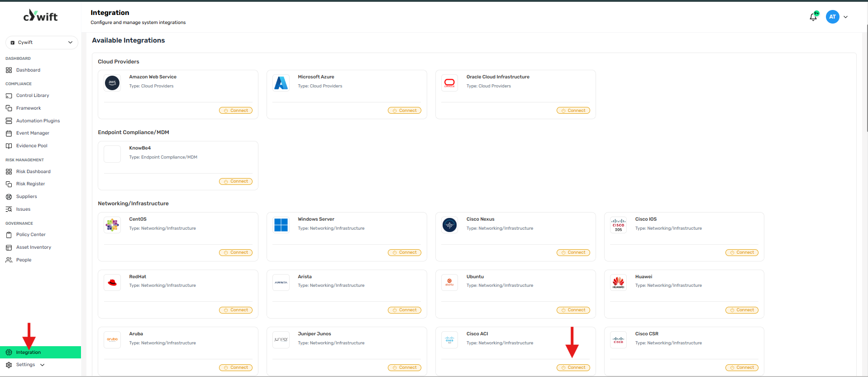This screenshot has width=868, height=377.
Task: Connect Microsoft Azure integration
Action: click(x=405, y=111)
